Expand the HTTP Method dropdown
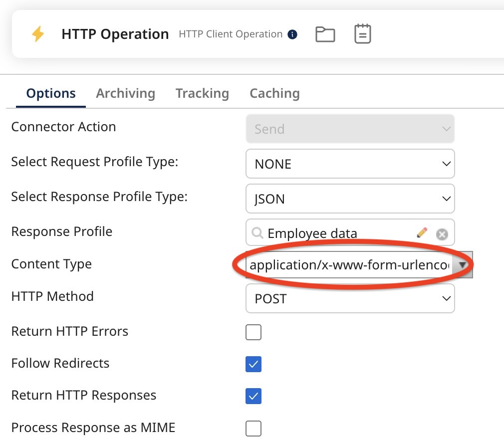Screen dimensions: 504x444 350,298
